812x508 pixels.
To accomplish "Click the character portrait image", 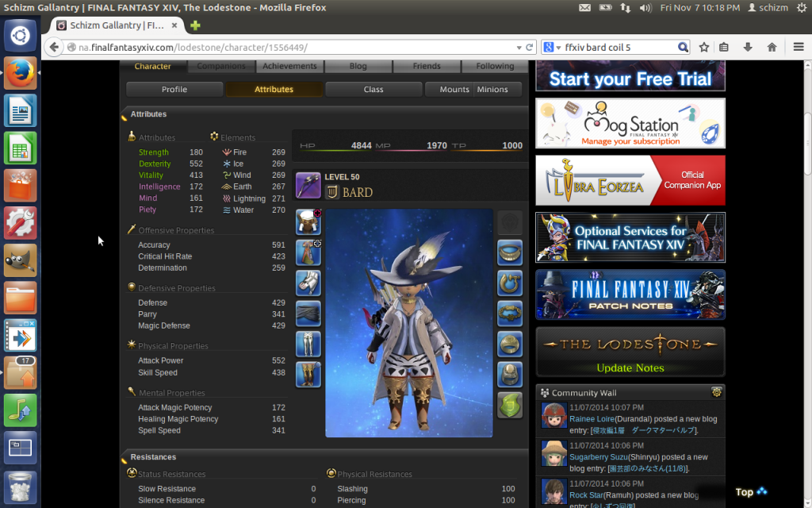I will (x=409, y=324).
